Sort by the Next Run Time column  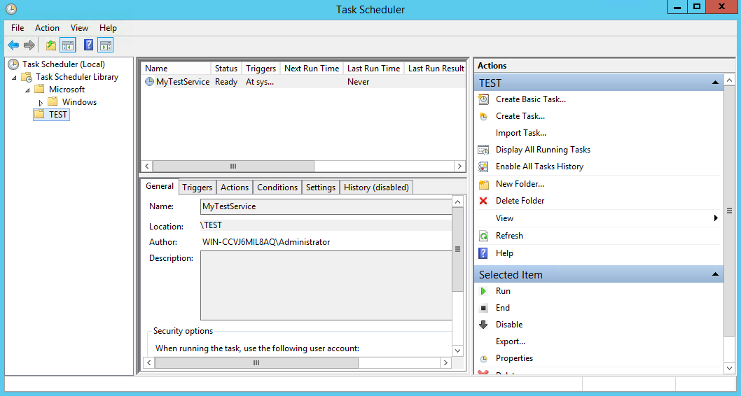point(312,69)
